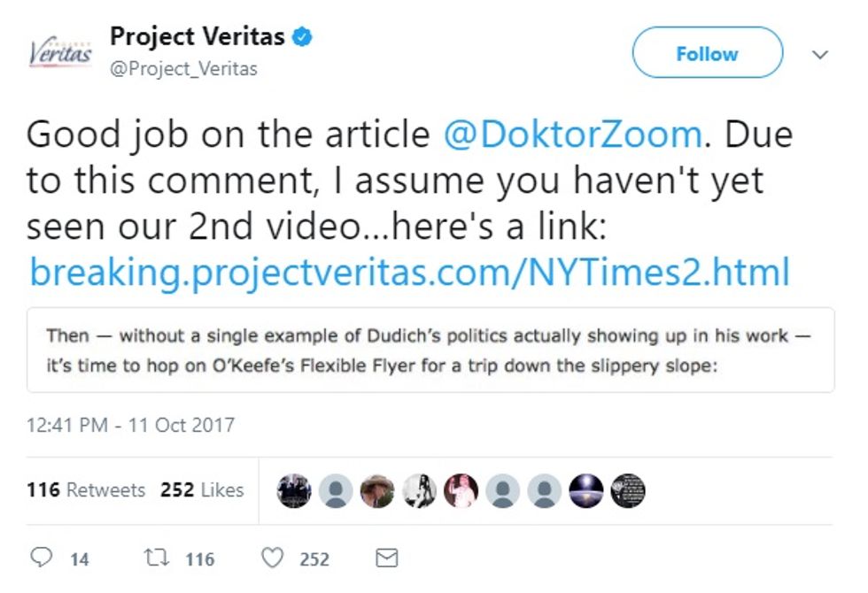Open Project Veritas profile logo
The image size is (868, 593).
60,51
